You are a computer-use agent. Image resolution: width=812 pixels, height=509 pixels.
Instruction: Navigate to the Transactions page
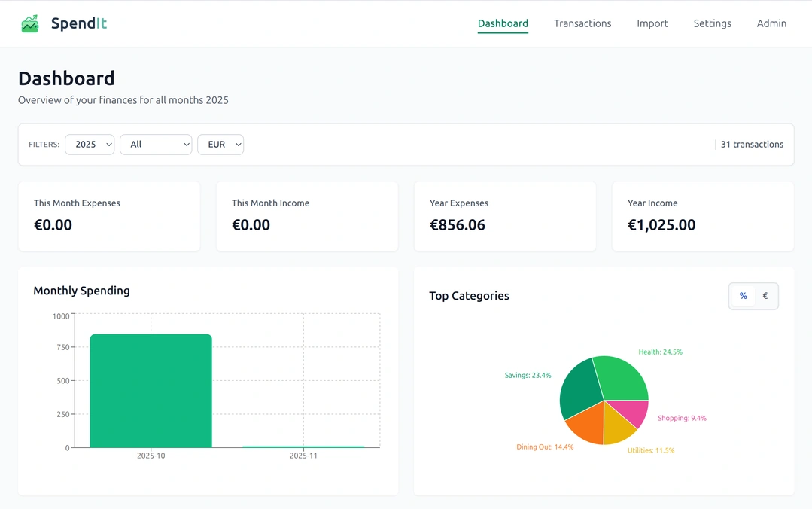[582, 23]
